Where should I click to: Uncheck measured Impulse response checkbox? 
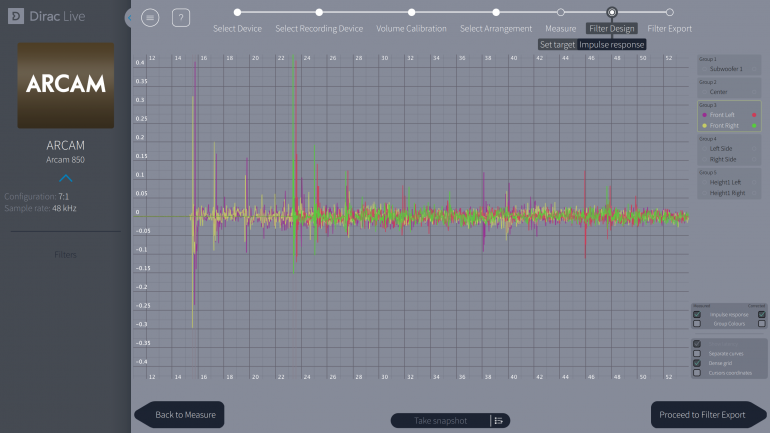pyautogui.click(x=697, y=314)
